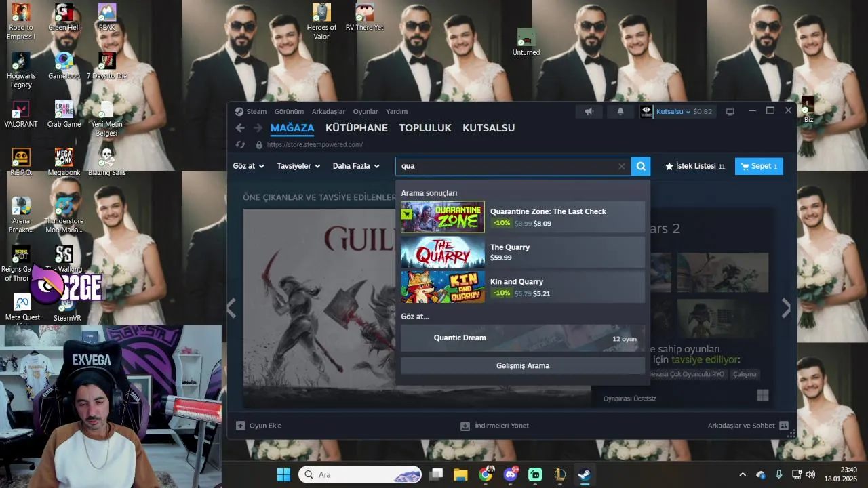
Task: Select Kin and Quarry search result
Action: pyautogui.click(x=523, y=287)
